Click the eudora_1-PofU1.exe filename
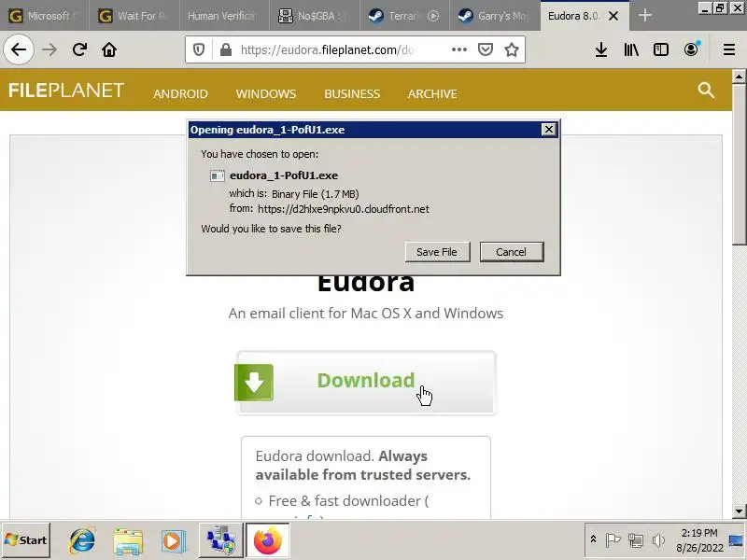747x560 pixels. click(284, 175)
